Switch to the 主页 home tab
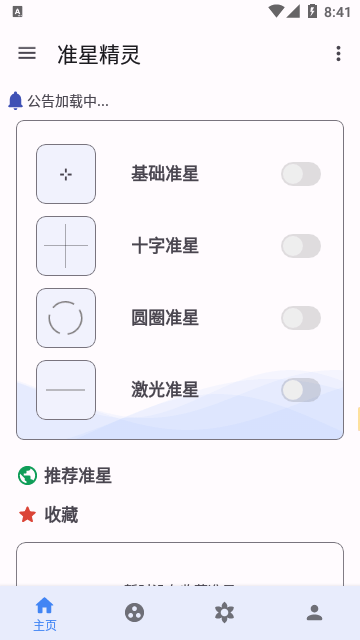The width and height of the screenshot is (360, 640). point(44,613)
